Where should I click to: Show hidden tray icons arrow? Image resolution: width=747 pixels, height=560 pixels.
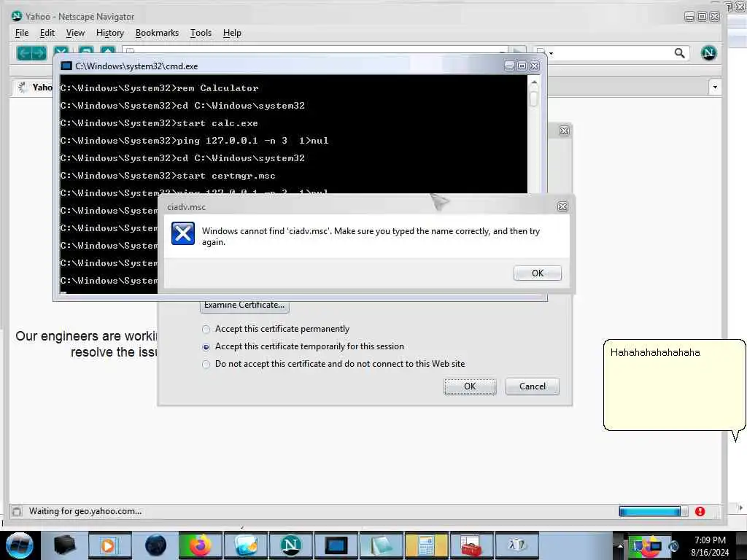click(620, 545)
